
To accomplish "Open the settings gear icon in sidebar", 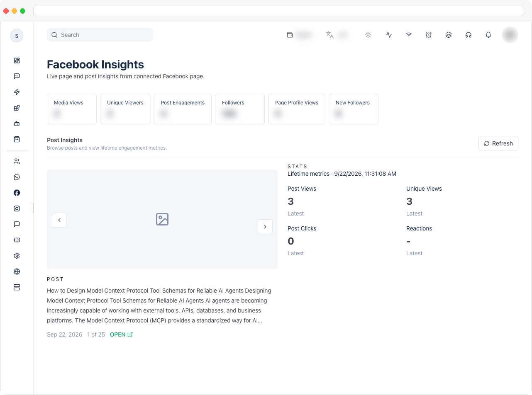I will pyautogui.click(x=17, y=256).
